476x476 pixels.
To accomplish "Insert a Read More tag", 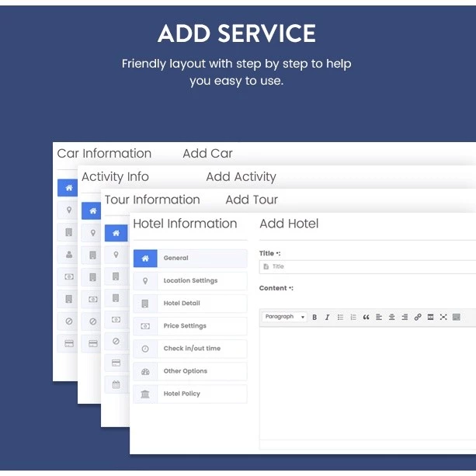I will [430, 318].
